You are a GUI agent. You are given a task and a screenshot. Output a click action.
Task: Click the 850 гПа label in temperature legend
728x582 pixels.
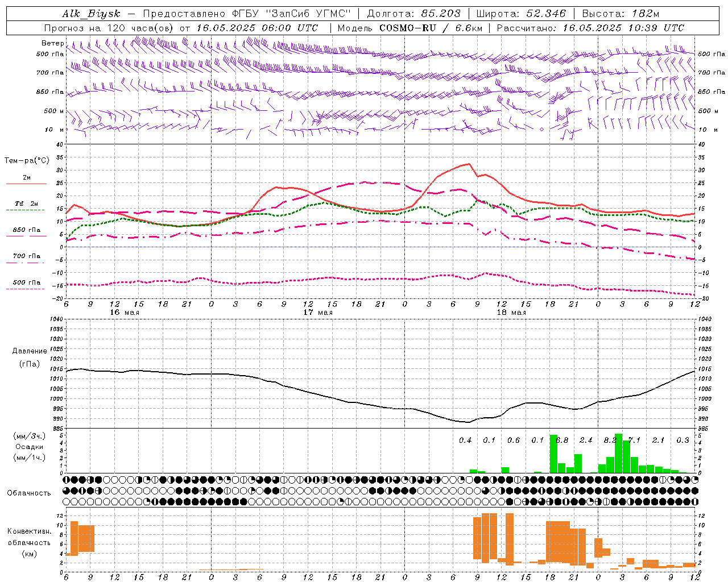(x=26, y=230)
